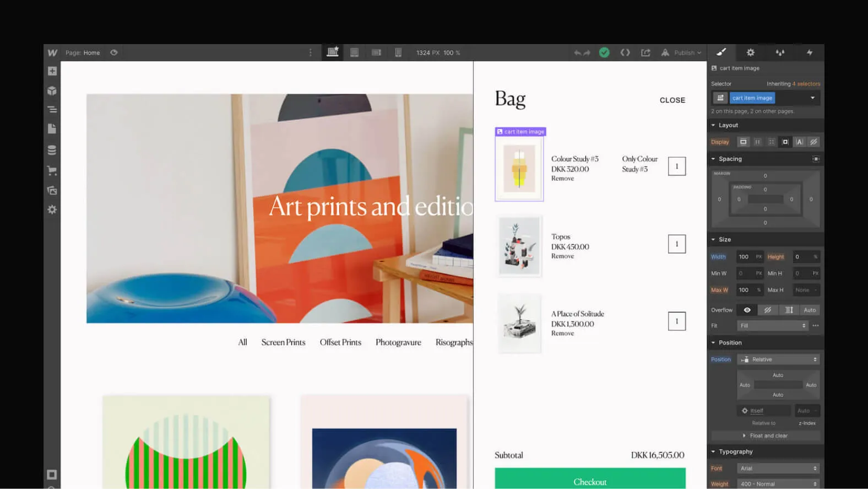Image resolution: width=868 pixels, height=489 pixels.
Task: Click the green status checkmark
Action: 604,52
